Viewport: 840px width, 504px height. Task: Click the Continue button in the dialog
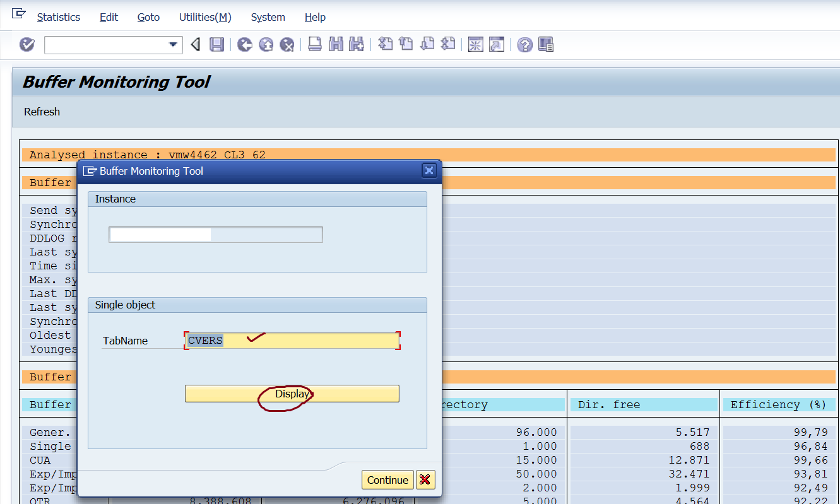pos(387,479)
